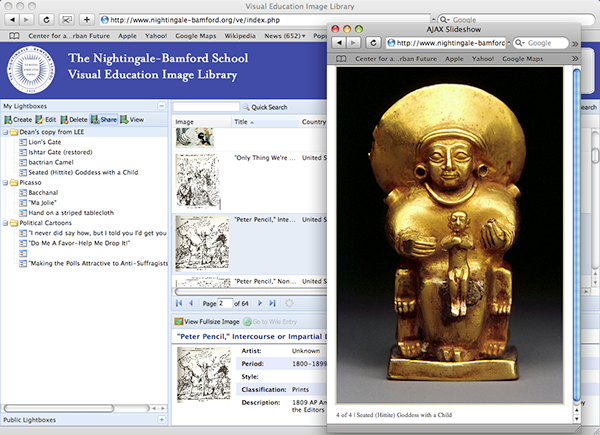The height and width of the screenshot is (435, 600).
Task: Click the add bookmark plus button
Action: [x=87, y=20]
